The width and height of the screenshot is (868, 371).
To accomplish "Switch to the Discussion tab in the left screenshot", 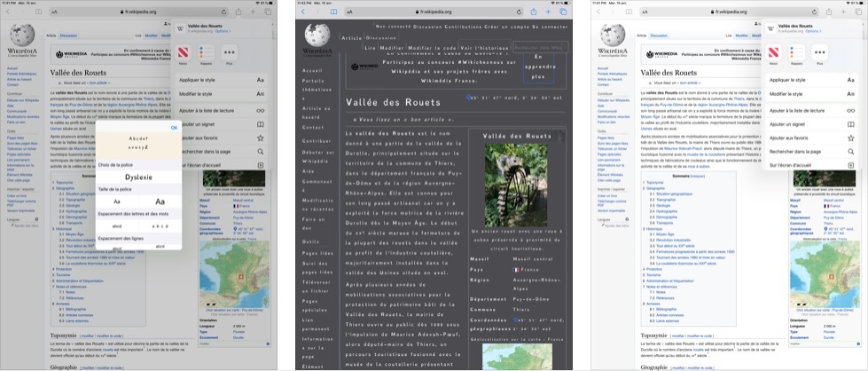I will click(x=68, y=36).
